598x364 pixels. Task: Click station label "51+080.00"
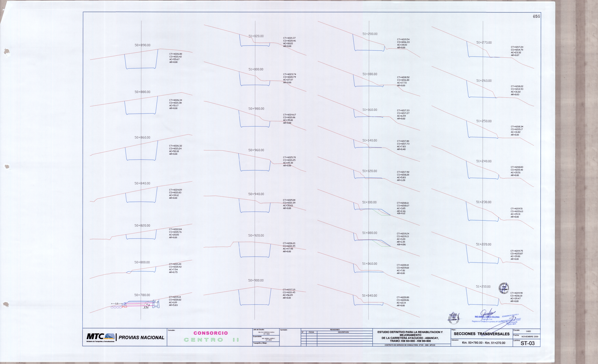point(370,233)
